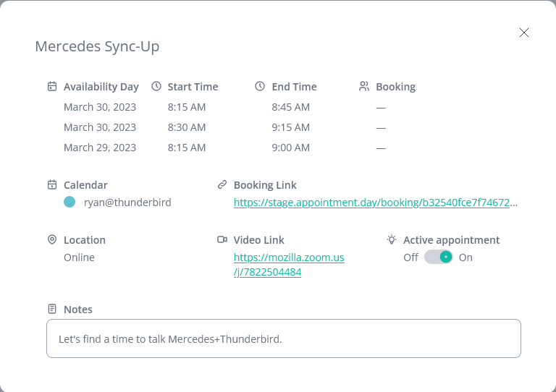Open the stage.appointment.day booking link
Image resolution: width=556 pixels, height=392 pixels.
[x=375, y=203]
